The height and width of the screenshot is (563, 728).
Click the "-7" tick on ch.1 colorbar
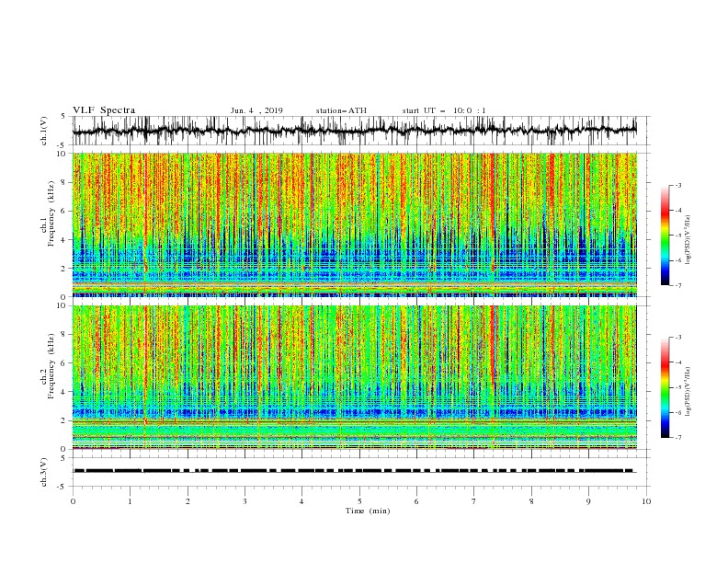tap(677, 285)
